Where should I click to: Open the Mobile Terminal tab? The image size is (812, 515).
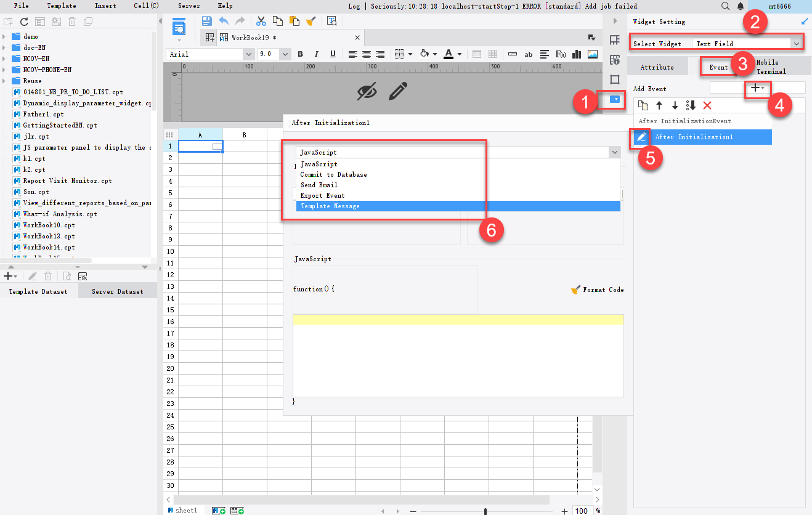(x=771, y=67)
